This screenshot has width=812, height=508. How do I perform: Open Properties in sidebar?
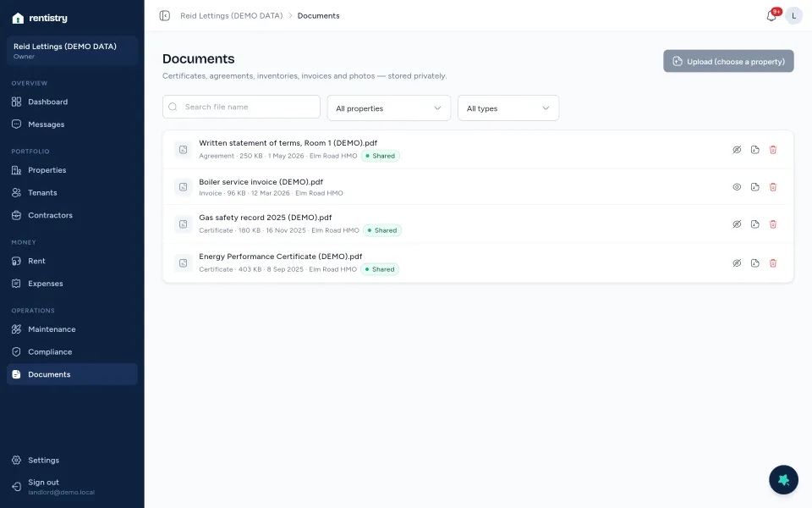tap(72, 170)
